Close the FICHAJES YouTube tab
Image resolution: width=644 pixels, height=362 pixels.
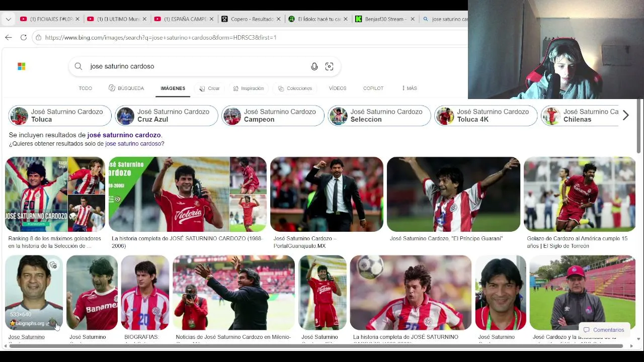pos(77,19)
